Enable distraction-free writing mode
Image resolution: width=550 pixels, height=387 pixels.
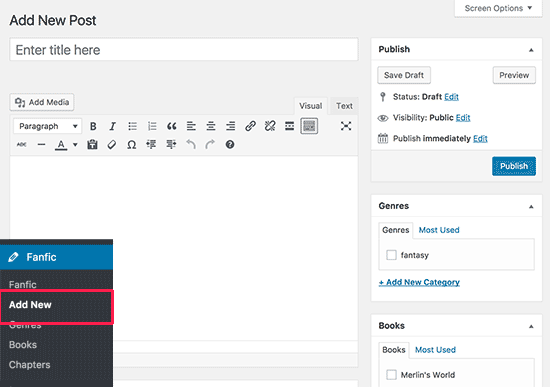pyautogui.click(x=346, y=126)
